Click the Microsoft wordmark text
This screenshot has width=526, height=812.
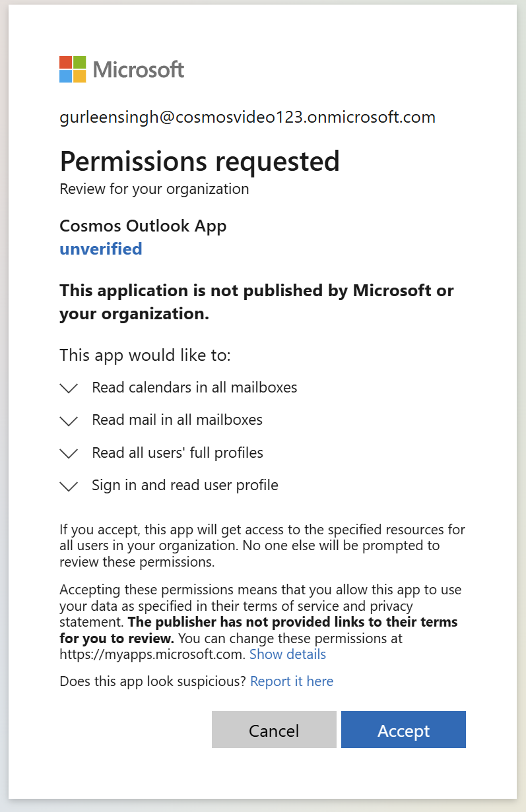pos(139,69)
